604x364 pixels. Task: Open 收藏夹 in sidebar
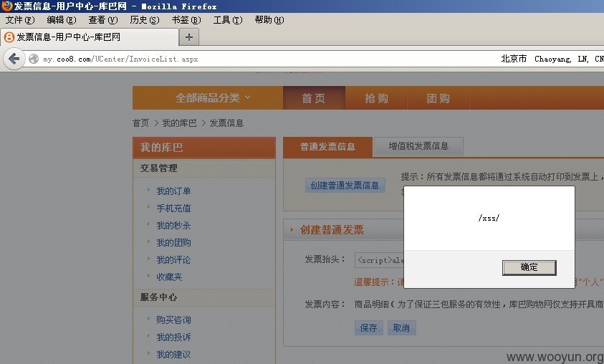click(x=169, y=277)
